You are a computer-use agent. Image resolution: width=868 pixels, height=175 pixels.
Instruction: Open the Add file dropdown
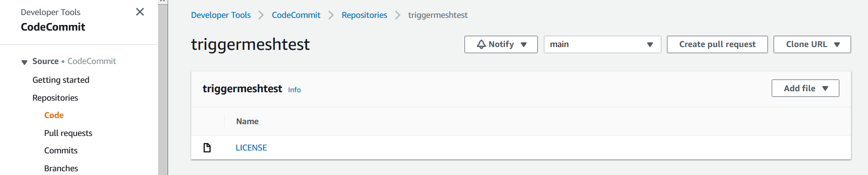tap(805, 88)
